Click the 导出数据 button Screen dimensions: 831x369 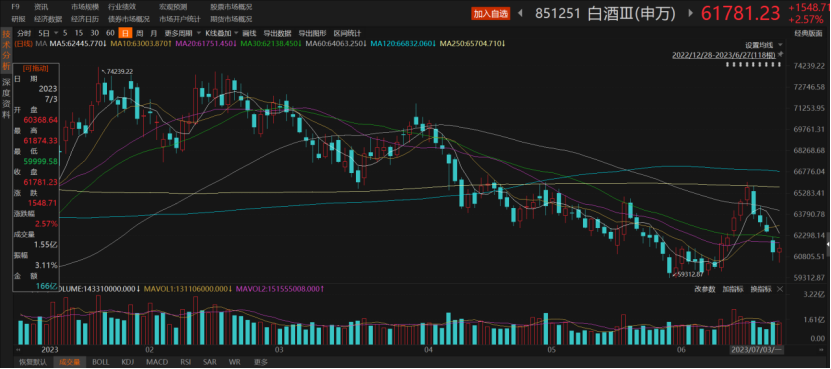pos(277,33)
